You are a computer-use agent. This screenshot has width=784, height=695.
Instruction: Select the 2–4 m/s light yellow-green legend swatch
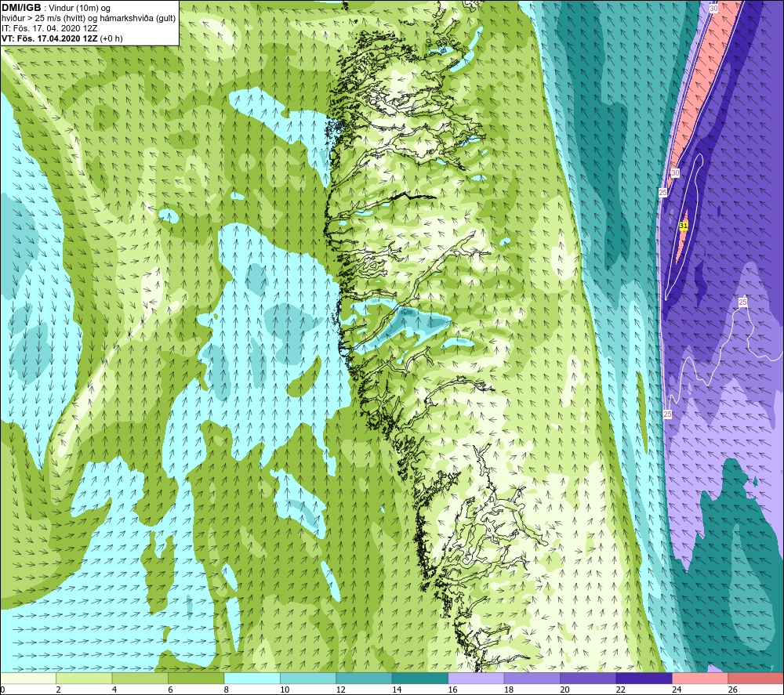(x=84, y=678)
